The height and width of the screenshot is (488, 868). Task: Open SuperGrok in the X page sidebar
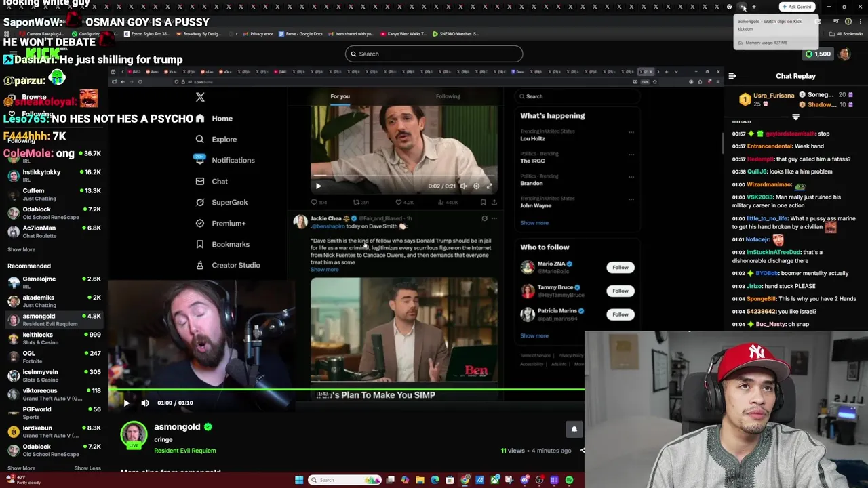point(222,203)
